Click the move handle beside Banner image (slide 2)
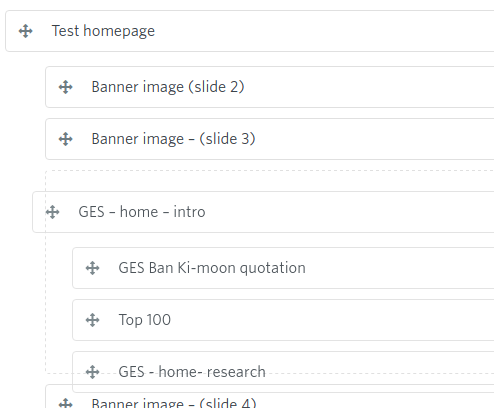 [x=66, y=87]
